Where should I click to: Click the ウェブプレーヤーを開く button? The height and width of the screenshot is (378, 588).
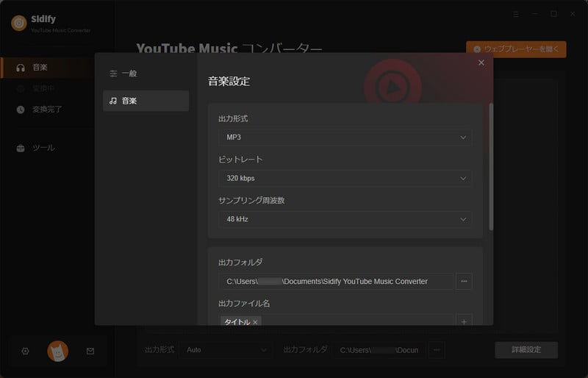click(516, 49)
